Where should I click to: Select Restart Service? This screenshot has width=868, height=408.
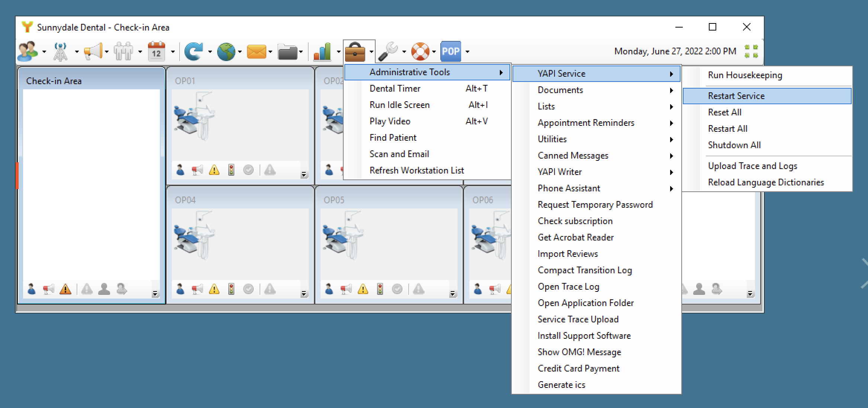[767, 96]
